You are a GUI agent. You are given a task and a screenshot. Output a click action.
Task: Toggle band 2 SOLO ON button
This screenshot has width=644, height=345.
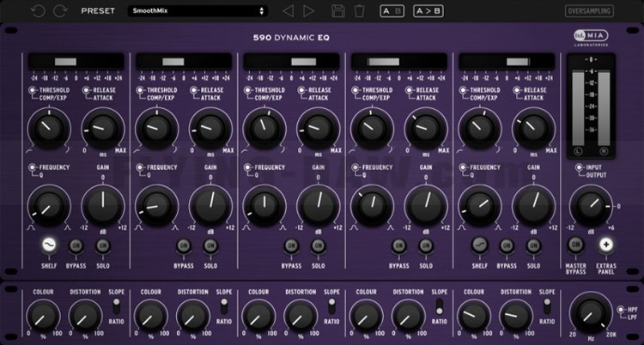[210, 246]
